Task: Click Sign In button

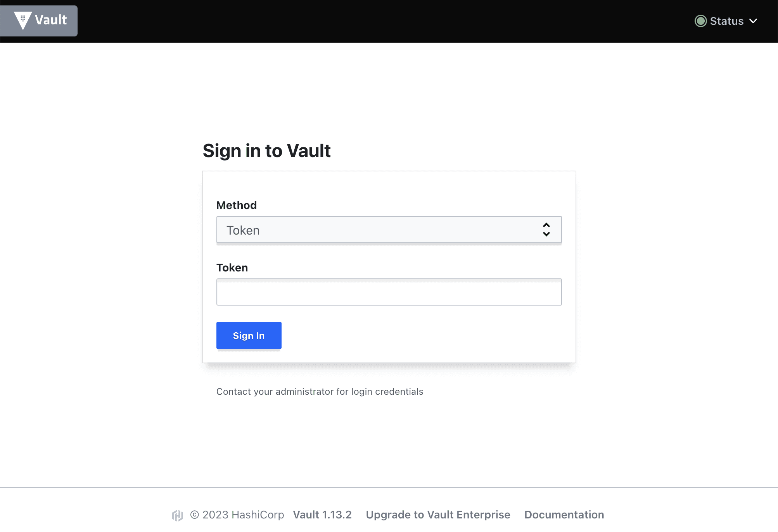Action: tap(249, 335)
